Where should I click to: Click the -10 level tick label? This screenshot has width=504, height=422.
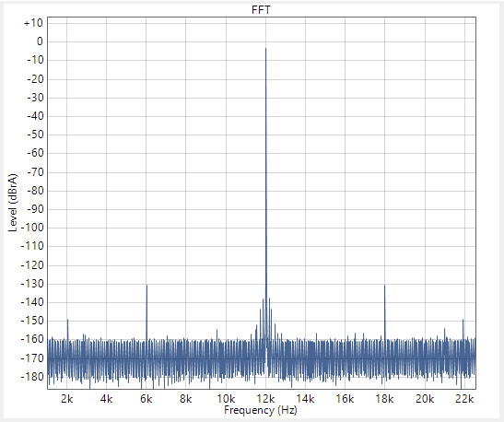click(35, 60)
